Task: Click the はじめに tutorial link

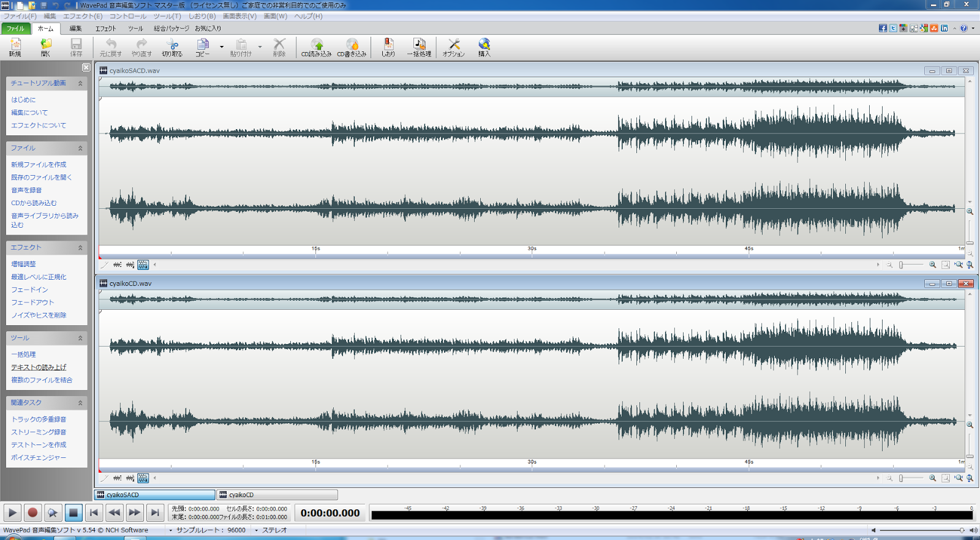Action: click(23, 100)
